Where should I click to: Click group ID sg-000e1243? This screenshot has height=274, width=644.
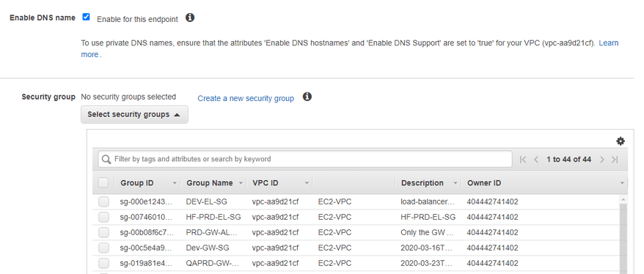coord(147,201)
